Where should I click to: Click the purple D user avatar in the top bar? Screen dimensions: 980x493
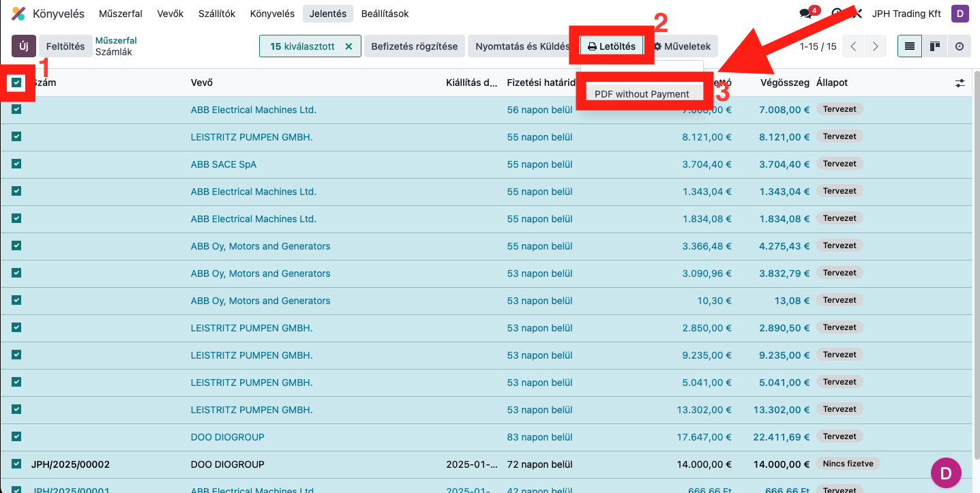(960, 14)
